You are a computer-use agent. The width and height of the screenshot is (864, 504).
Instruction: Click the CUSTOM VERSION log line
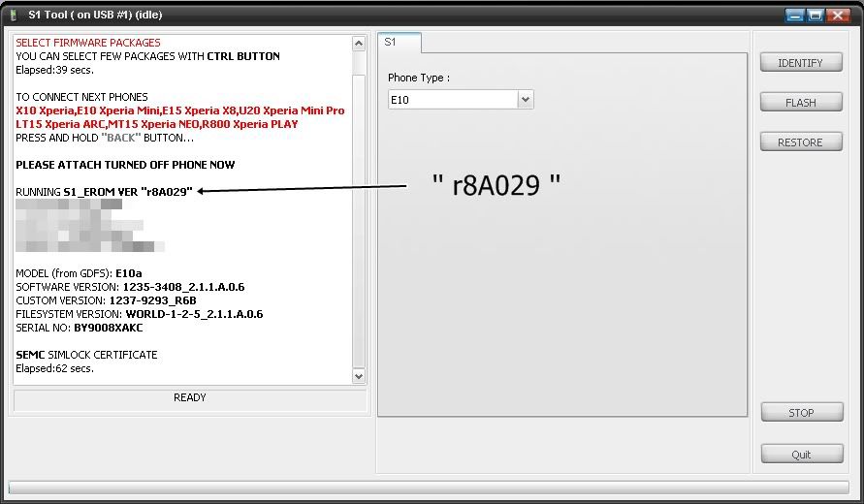pyautogui.click(x=106, y=300)
